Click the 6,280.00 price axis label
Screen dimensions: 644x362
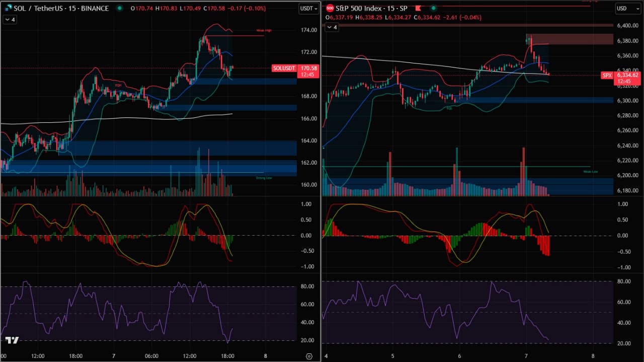(628, 116)
